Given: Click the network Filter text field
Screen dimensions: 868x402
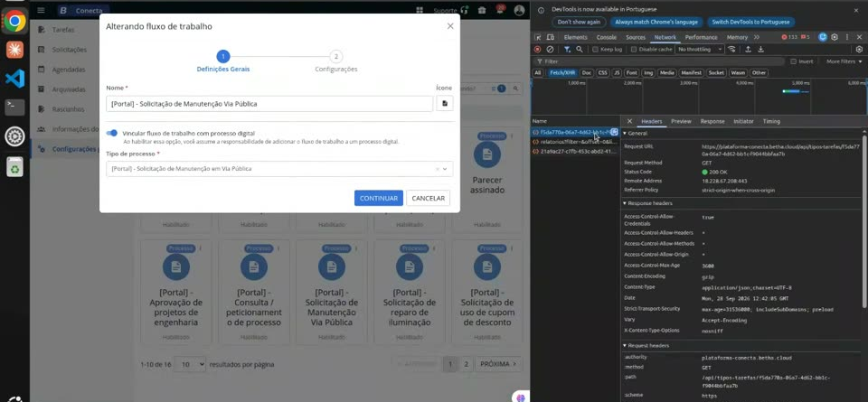Looking at the screenshot, I should point(660,61).
